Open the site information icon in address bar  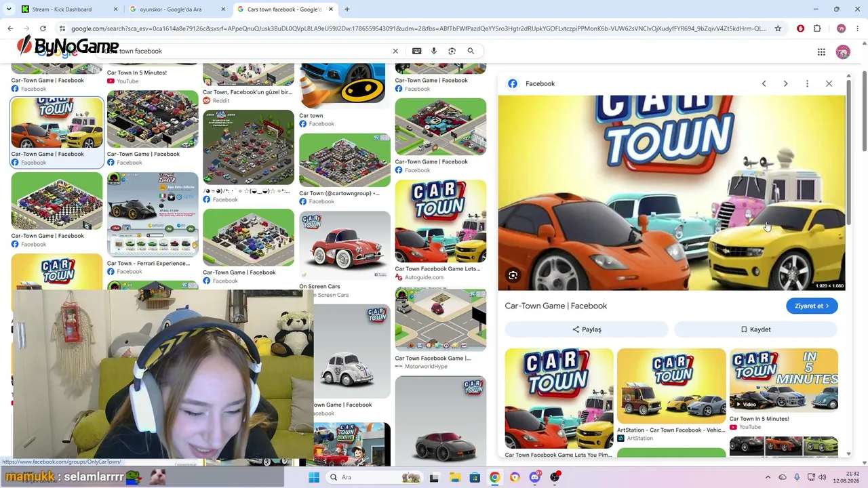point(62,28)
